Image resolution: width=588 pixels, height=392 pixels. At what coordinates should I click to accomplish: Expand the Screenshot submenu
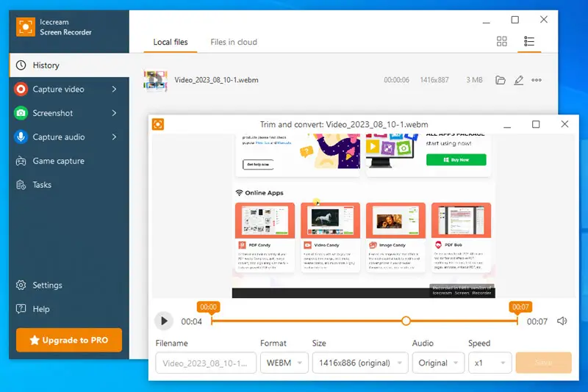click(114, 113)
